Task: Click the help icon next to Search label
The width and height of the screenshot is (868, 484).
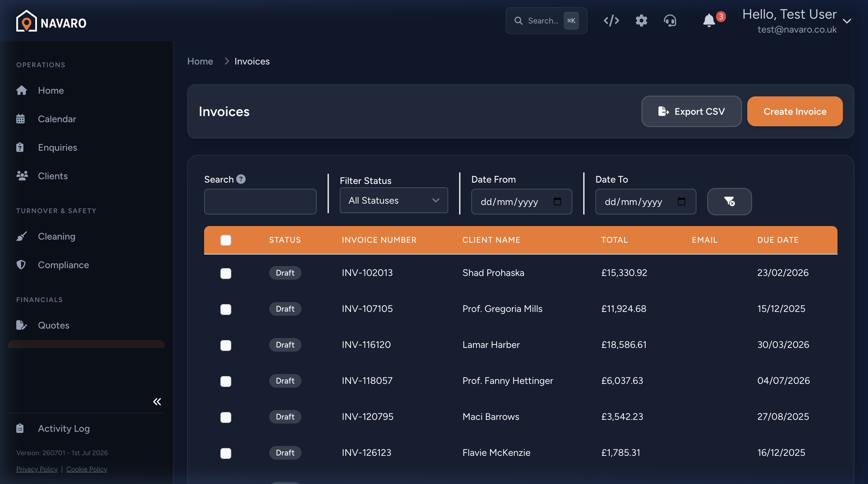Action: pyautogui.click(x=241, y=179)
